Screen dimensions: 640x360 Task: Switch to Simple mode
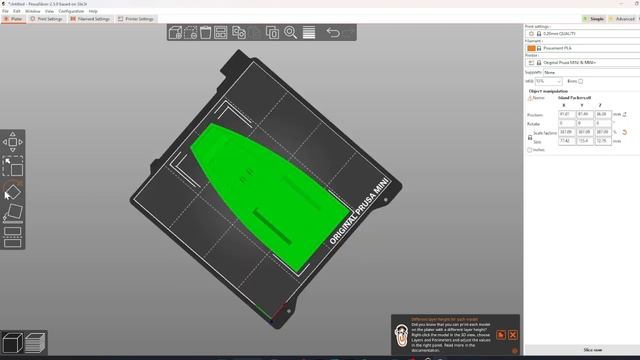pyautogui.click(x=593, y=19)
